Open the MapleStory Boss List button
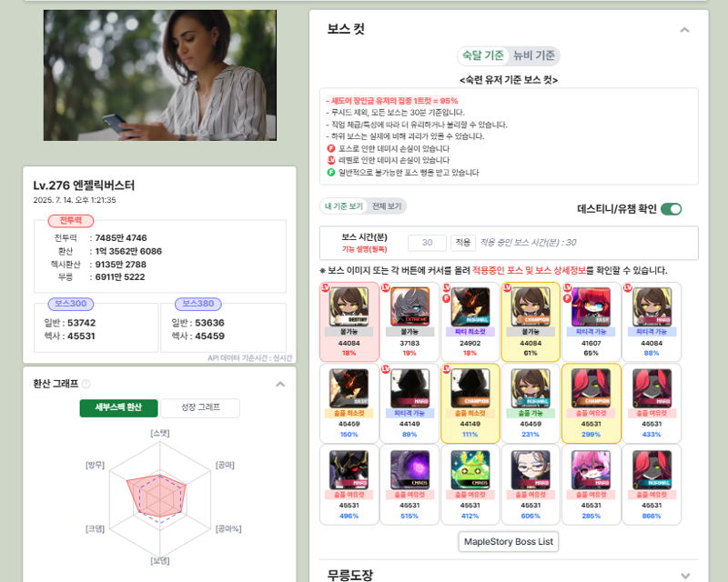The height and width of the screenshot is (582, 728). pyautogui.click(x=509, y=542)
